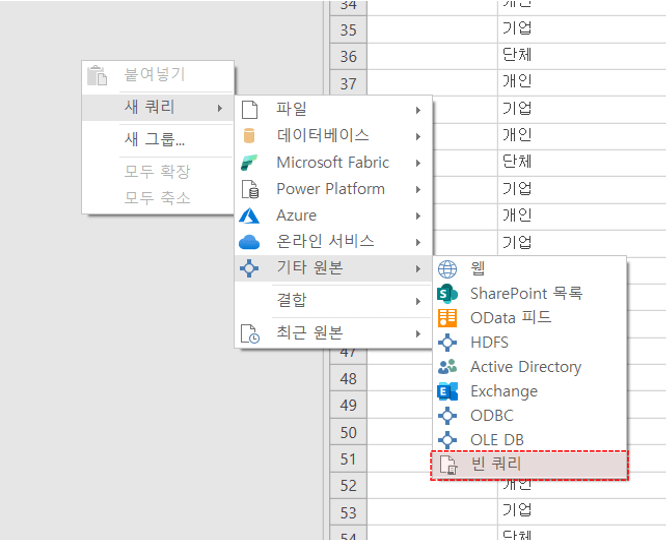Click the globe icon for 웹 source

click(x=448, y=269)
